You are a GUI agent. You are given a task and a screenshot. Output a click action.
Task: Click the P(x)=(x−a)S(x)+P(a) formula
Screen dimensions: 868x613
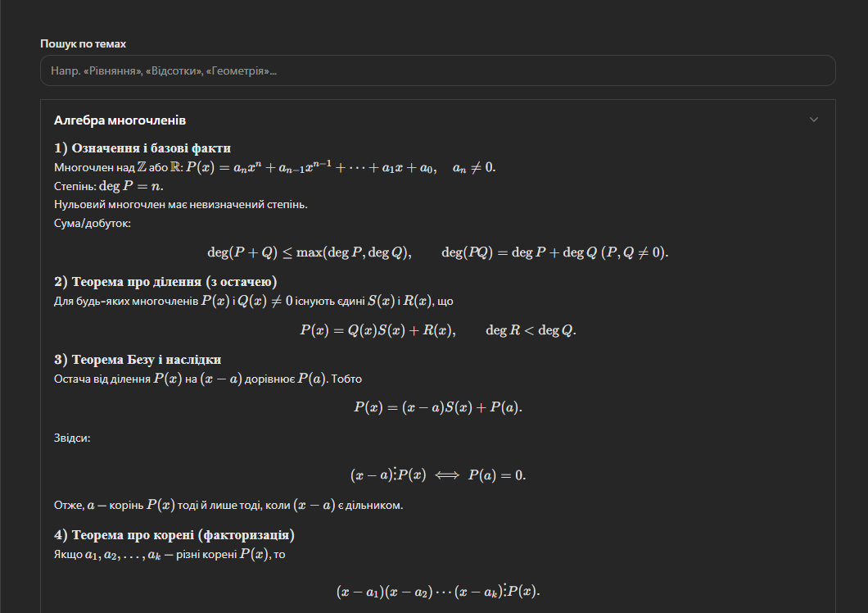coord(438,407)
